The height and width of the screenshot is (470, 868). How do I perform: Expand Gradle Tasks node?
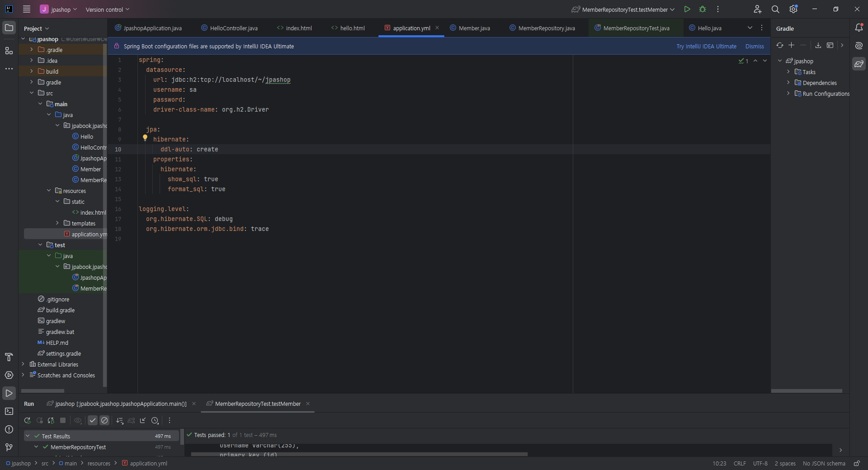(x=788, y=72)
